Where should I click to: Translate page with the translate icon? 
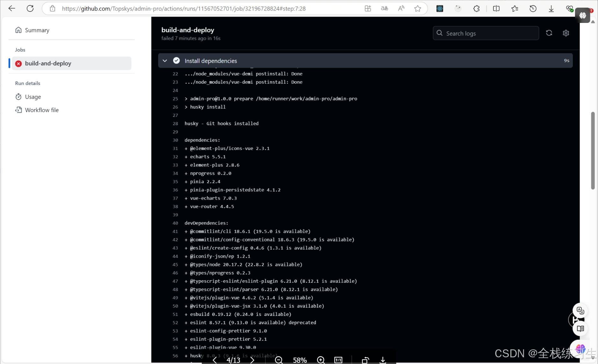coord(384,9)
